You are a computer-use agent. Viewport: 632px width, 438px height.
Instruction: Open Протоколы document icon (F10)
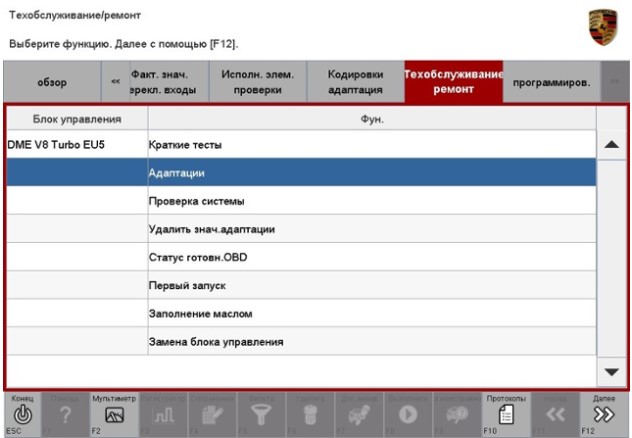click(x=505, y=414)
